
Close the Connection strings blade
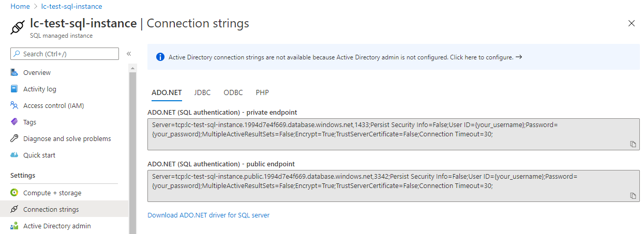click(631, 23)
